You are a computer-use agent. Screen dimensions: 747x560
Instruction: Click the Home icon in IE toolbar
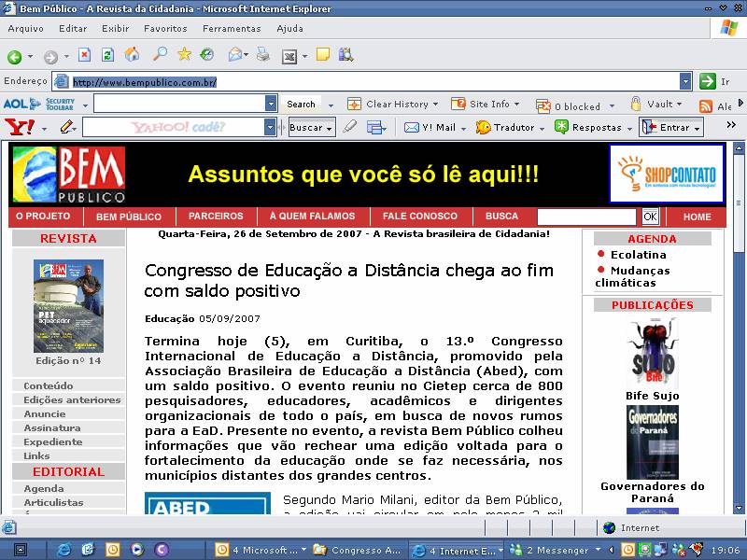(x=133, y=55)
